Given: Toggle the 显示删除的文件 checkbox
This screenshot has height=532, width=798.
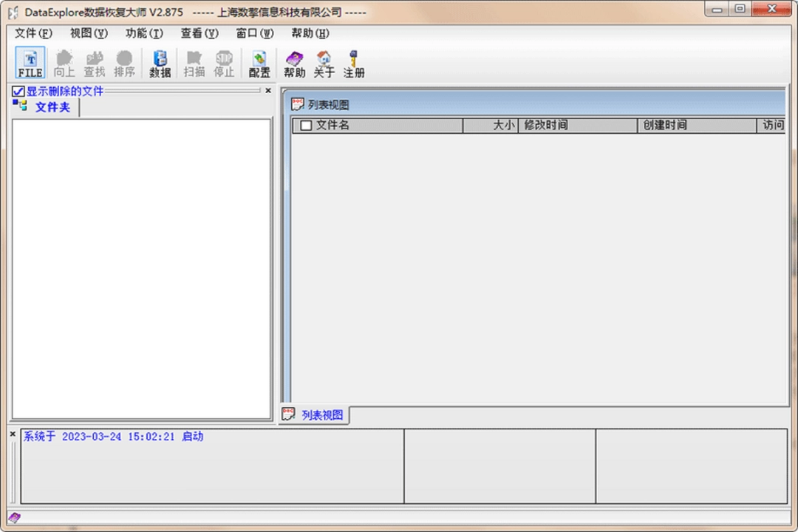Looking at the screenshot, I should tap(18, 91).
